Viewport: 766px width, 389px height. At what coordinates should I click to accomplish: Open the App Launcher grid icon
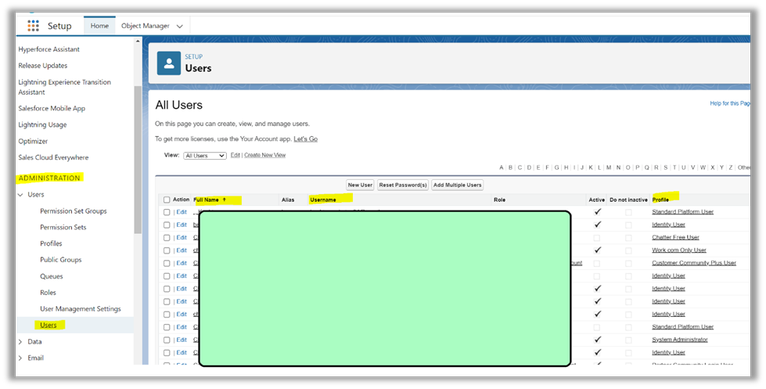click(33, 26)
